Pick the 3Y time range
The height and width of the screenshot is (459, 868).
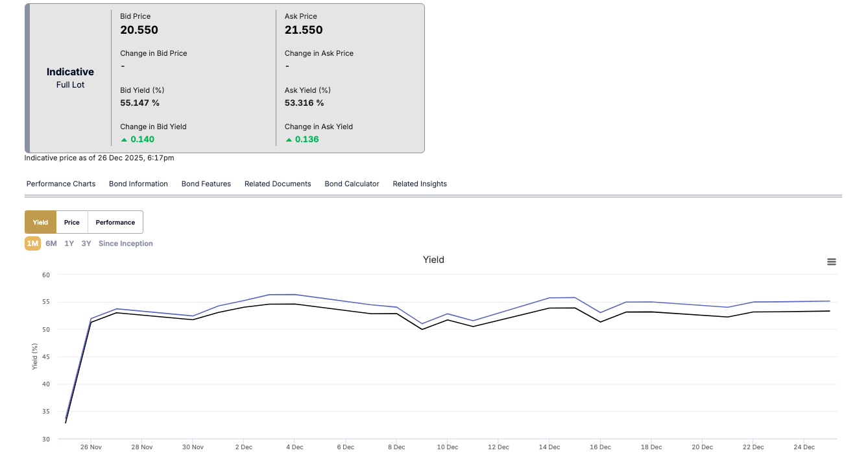[x=86, y=243]
